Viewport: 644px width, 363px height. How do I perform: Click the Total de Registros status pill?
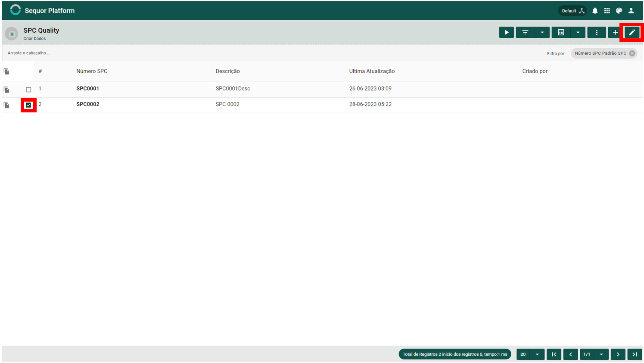click(455, 354)
